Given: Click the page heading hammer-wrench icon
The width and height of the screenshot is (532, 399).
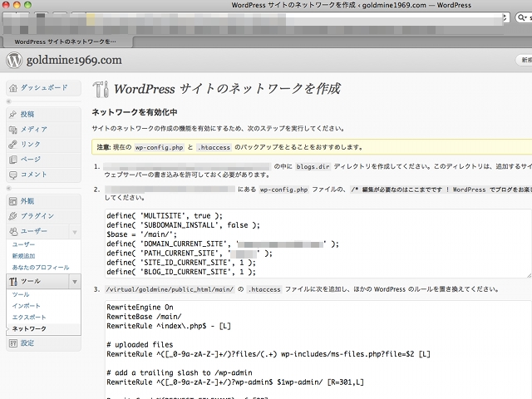Looking at the screenshot, I should (101, 89).
